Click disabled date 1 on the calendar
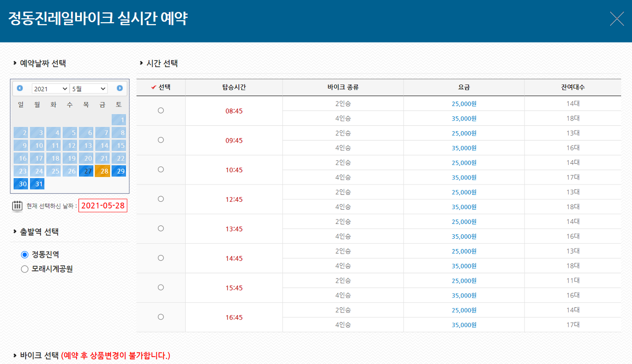Screen dimensions: 632x364 tap(119, 120)
